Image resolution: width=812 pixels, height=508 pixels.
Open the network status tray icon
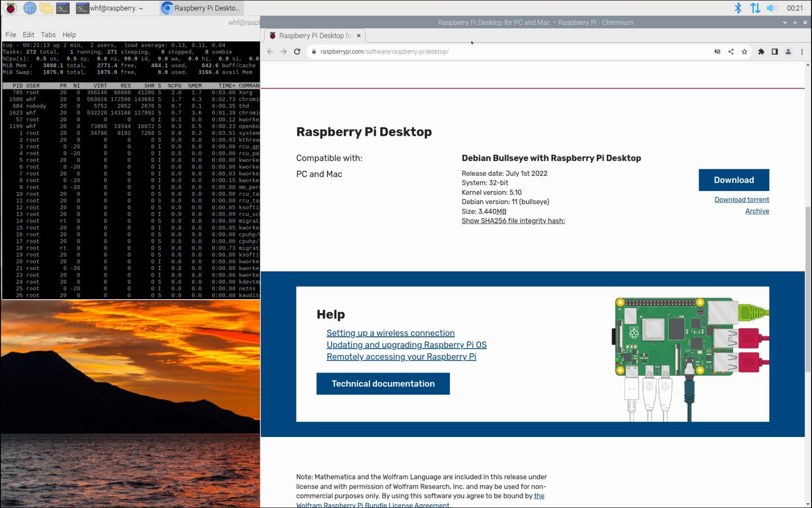[x=755, y=8]
